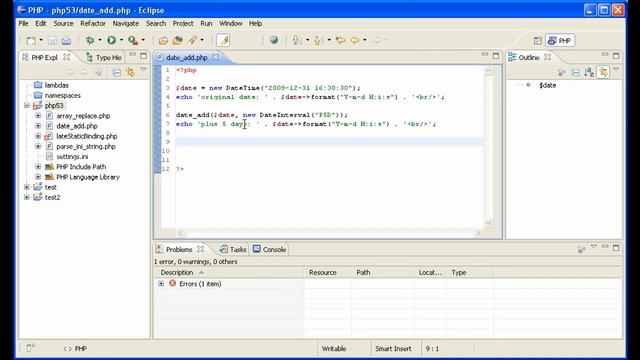Open the Navigate menu

pos(126,23)
